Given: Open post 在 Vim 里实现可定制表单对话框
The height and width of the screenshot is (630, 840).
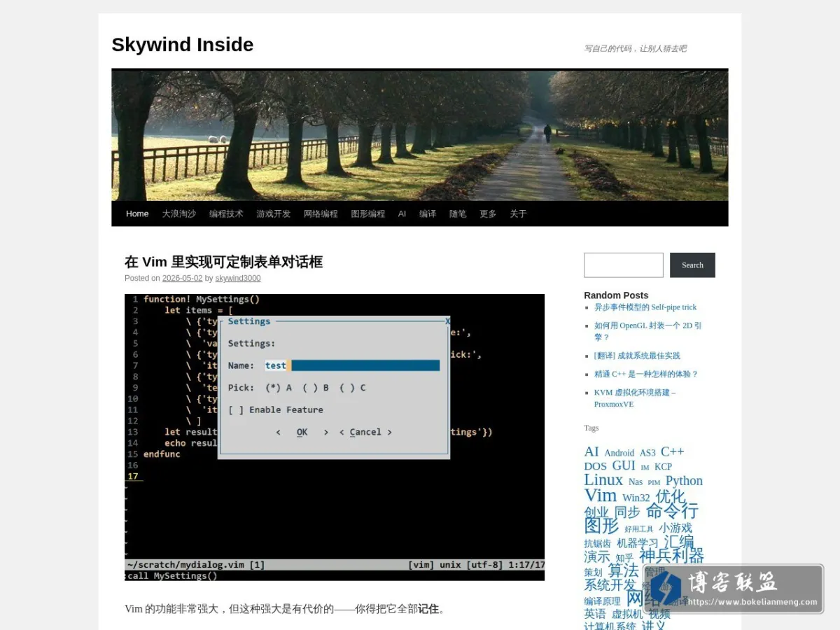Looking at the screenshot, I should tap(223, 262).
